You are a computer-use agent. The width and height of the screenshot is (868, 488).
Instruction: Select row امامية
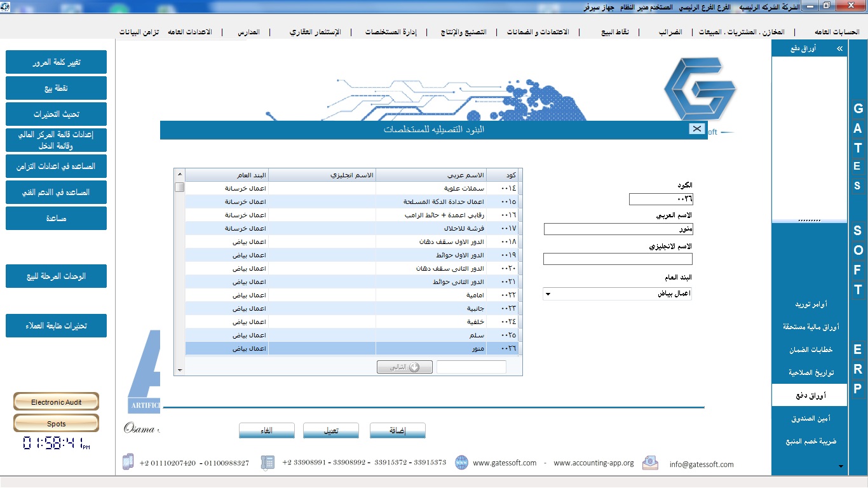[352, 295]
